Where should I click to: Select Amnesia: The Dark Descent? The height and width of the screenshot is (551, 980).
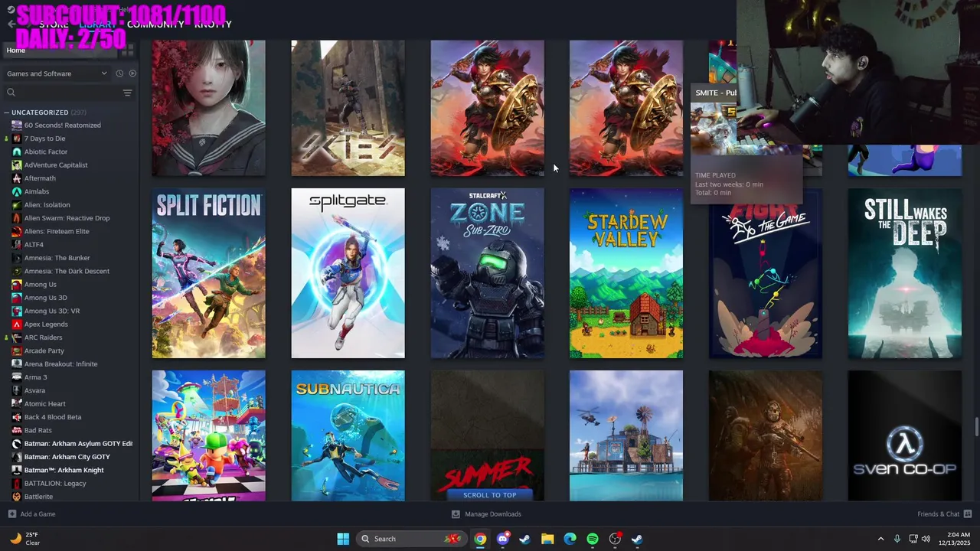coord(67,271)
